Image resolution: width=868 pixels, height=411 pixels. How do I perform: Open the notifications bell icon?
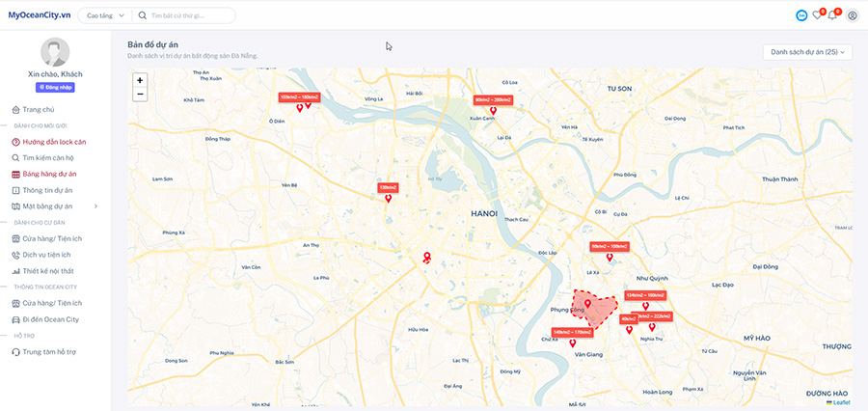click(832, 15)
